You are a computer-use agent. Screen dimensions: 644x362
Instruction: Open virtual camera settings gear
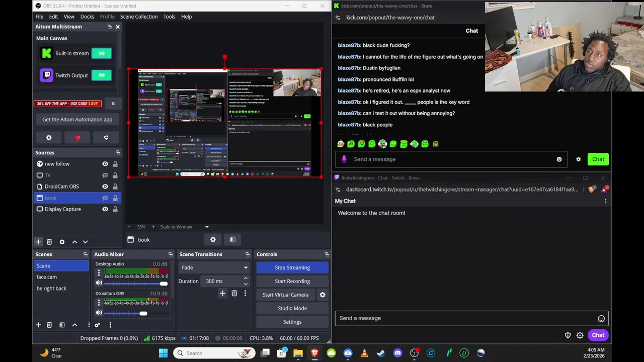[x=323, y=295]
